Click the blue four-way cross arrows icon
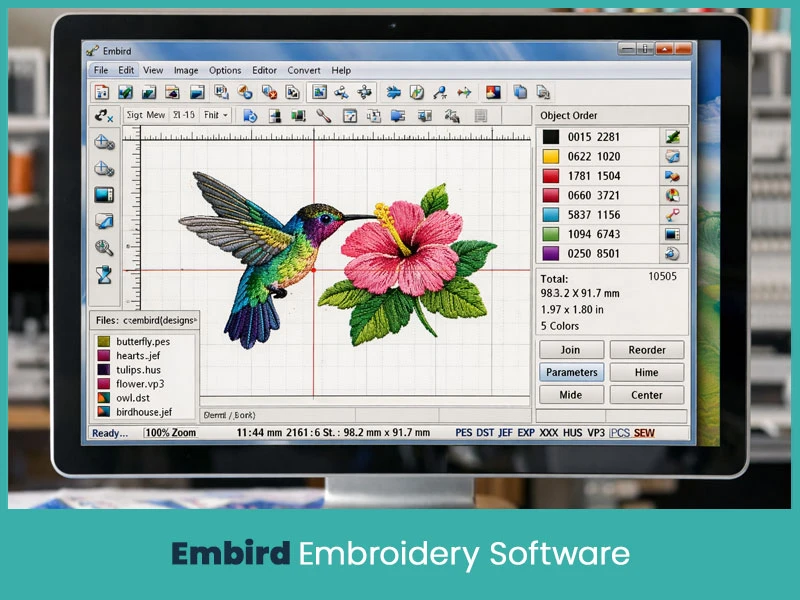This screenshot has width=800, height=600. click(364, 92)
